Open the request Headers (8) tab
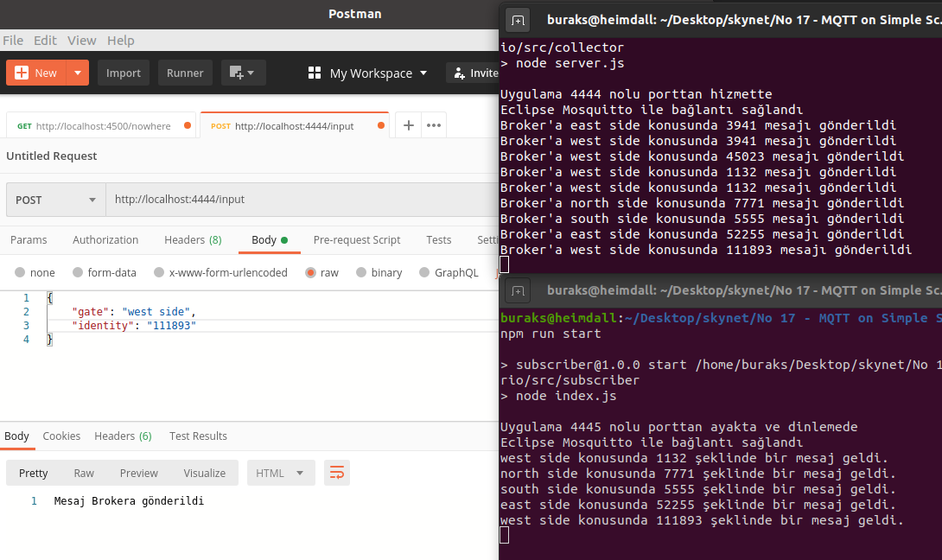Image resolution: width=942 pixels, height=560 pixels. point(193,239)
